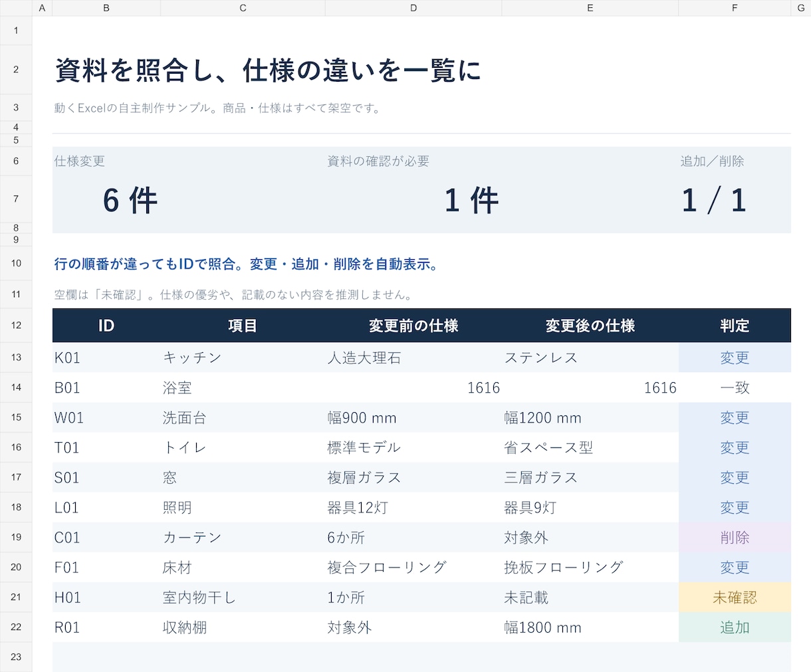
Task: Select row 23 header
Action: pyautogui.click(x=16, y=657)
